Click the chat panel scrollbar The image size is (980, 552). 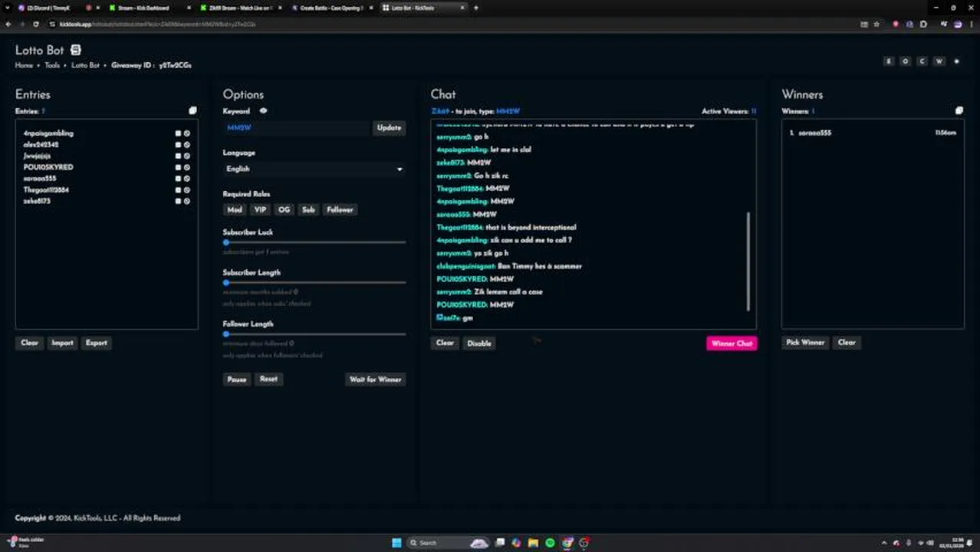click(x=748, y=261)
